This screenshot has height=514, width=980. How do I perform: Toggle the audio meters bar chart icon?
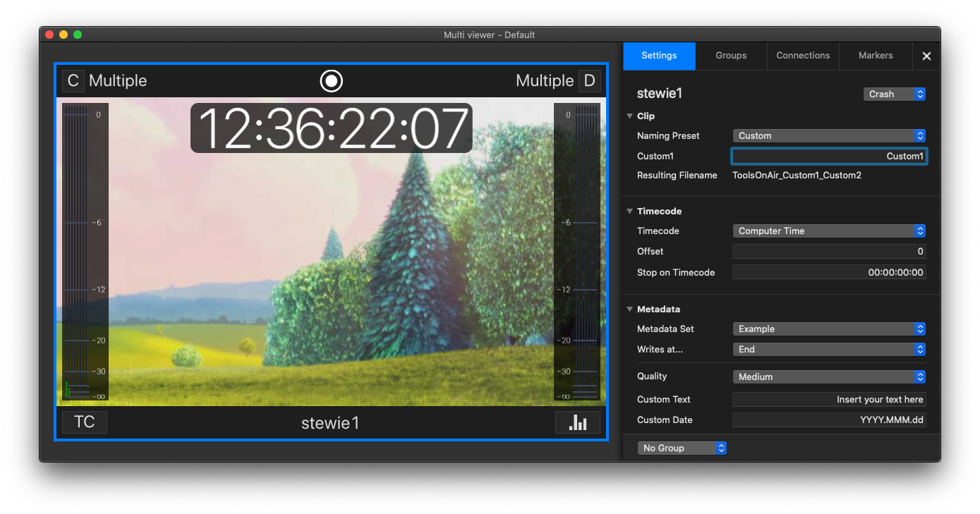tap(578, 422)
